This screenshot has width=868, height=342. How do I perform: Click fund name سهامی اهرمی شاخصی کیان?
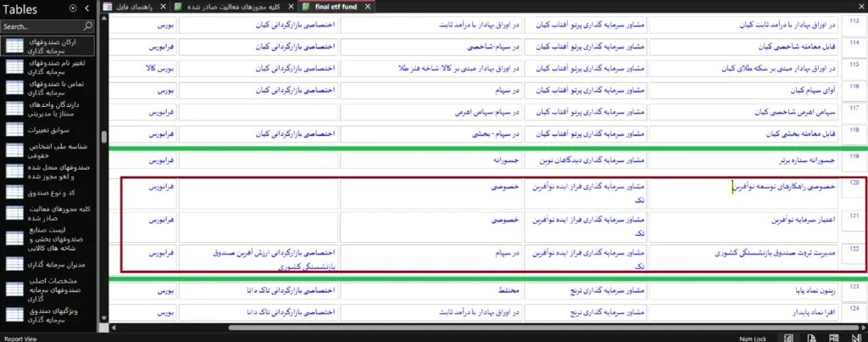click(x=795, y=112)
